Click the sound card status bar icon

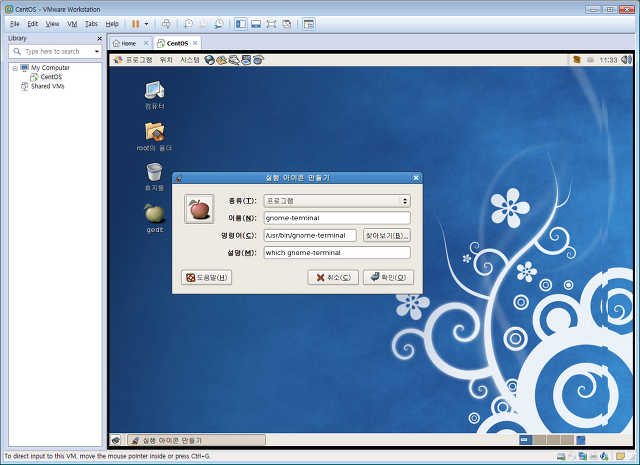coord(604,456)
